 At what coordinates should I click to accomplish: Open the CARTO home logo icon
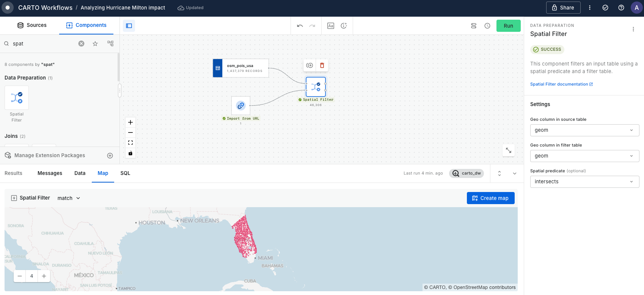coord(8,8)
